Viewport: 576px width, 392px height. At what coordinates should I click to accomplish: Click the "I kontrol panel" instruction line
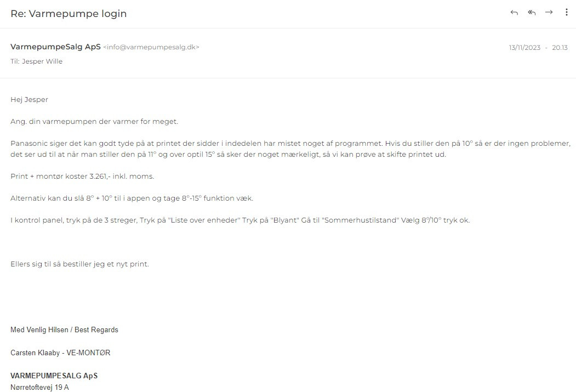tap(240, 220)
